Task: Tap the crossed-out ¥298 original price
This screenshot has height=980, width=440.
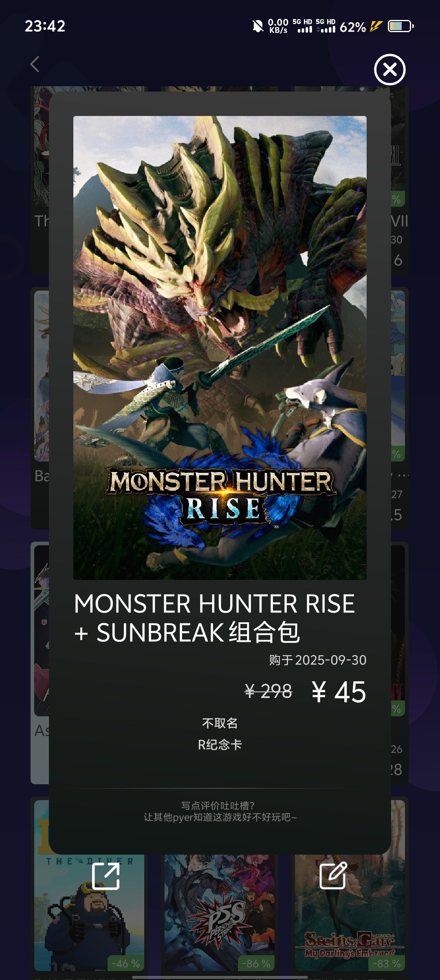Action: [x=268, y=691]
